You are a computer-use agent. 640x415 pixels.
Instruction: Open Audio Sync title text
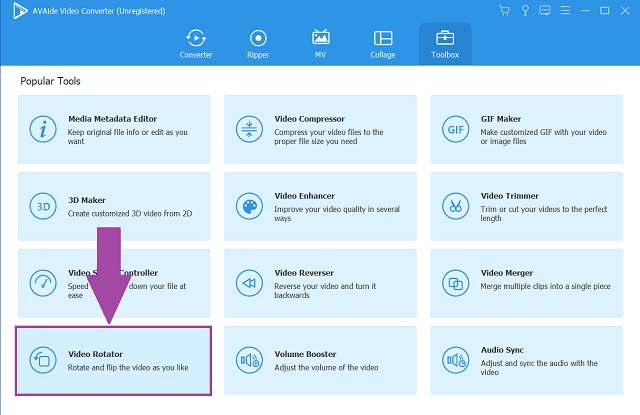tap(502, 350)
